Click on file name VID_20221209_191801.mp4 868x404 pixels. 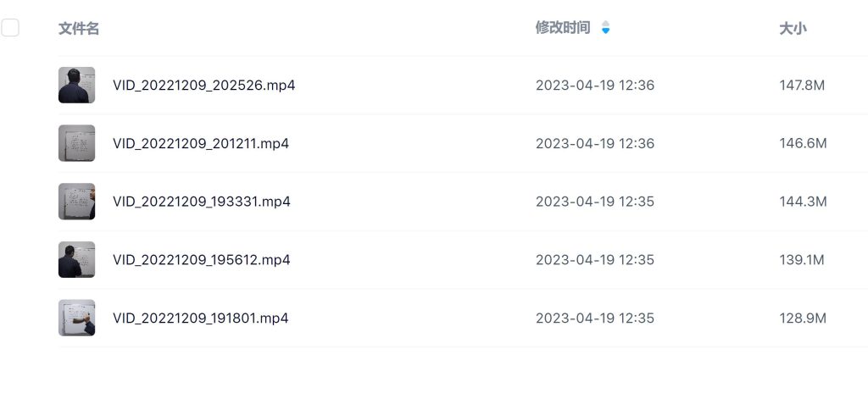[201, 318]
